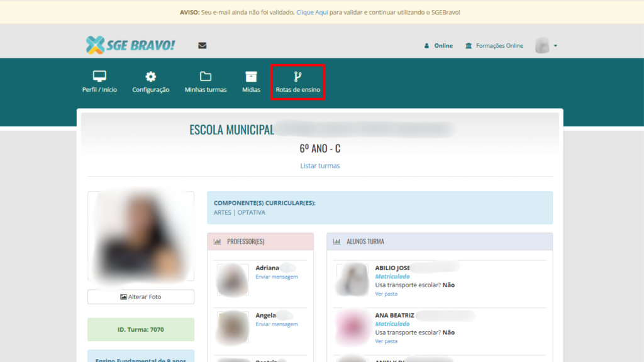The image size is (644, 362).
Task: Open the Listar turmas link
Action: 320,166
